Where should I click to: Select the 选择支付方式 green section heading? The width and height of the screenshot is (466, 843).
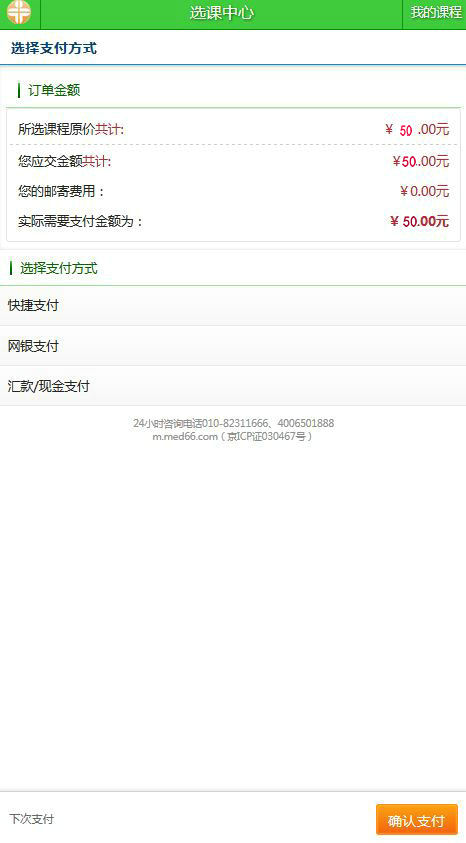click(x=59, y=268)
